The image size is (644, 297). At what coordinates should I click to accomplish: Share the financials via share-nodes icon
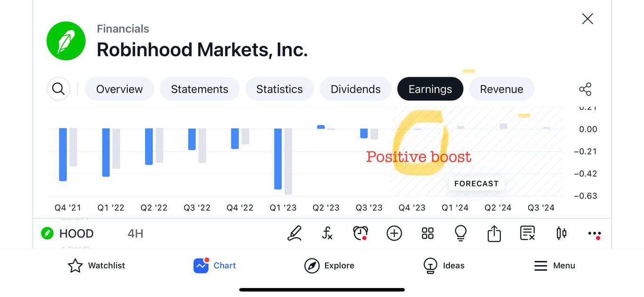click(585, 89)
